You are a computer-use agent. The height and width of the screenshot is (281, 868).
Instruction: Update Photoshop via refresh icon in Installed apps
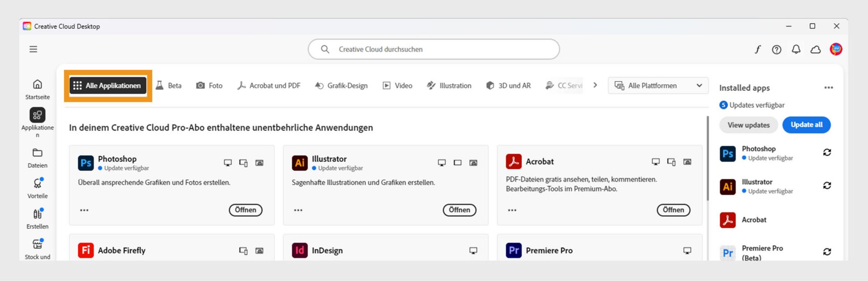tap(827, 152)
